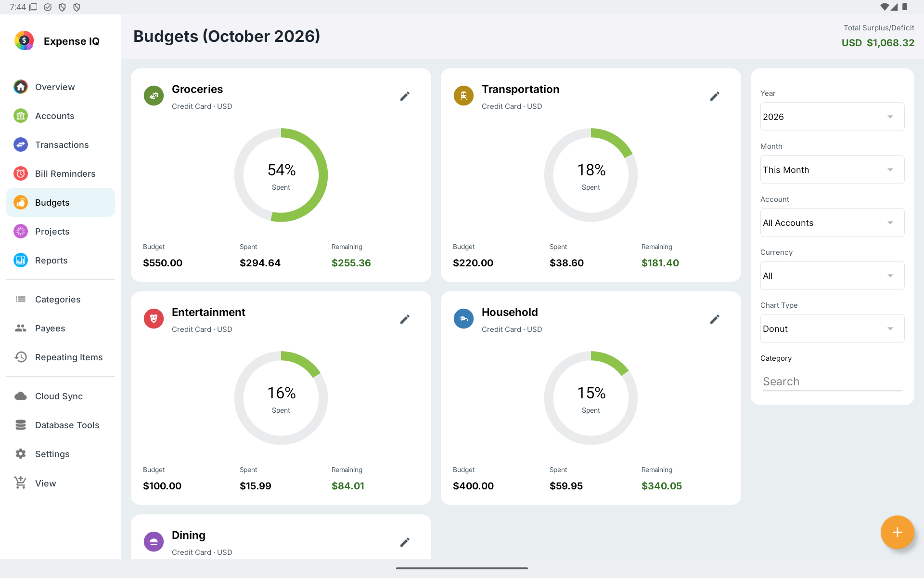
Task: Open the All Accounts dropdown
Action: pyautogui.click(x=832, y=223)
